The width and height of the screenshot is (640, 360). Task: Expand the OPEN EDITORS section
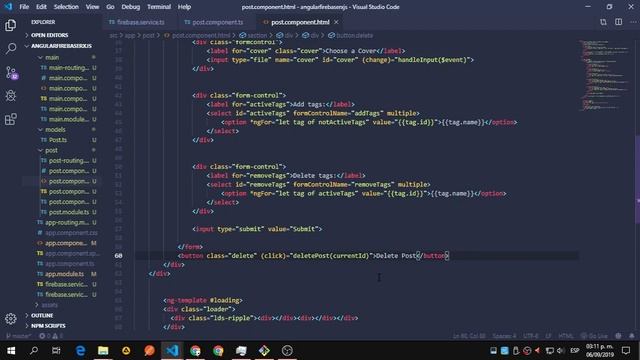coord(49,35)
